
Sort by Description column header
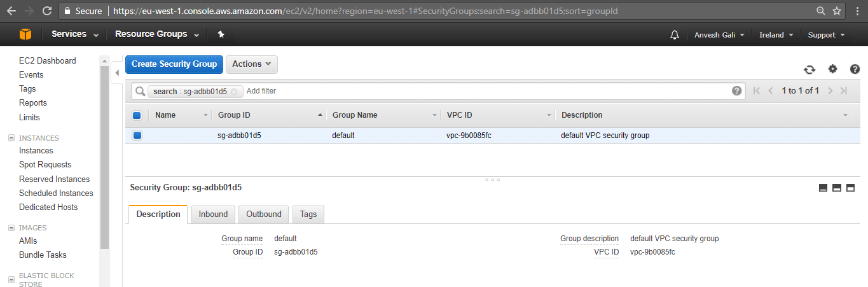click(703, 115)
